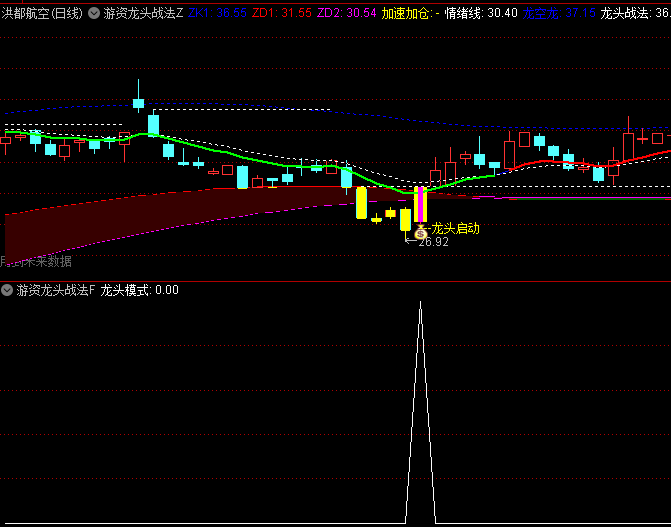This screenshot has width=671, height=527.
Task: Click the 加速加仓 indicator label
Action: pyautogui.click(x=410, y=13)
